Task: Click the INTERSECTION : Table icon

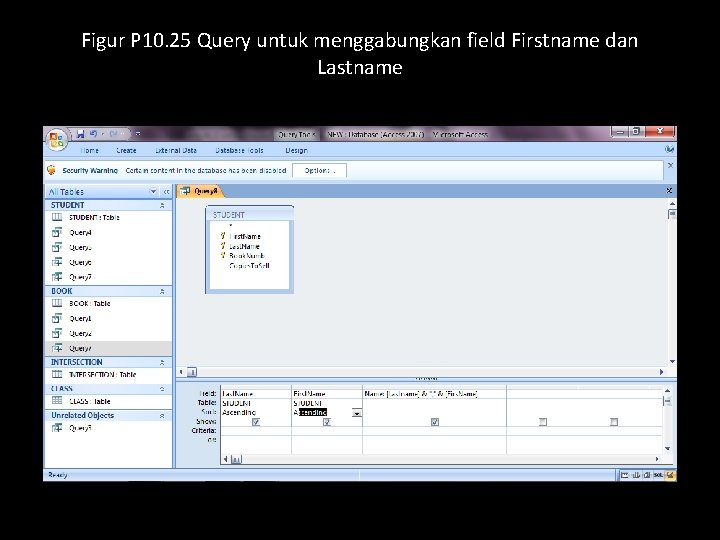Action: [57, 374]
